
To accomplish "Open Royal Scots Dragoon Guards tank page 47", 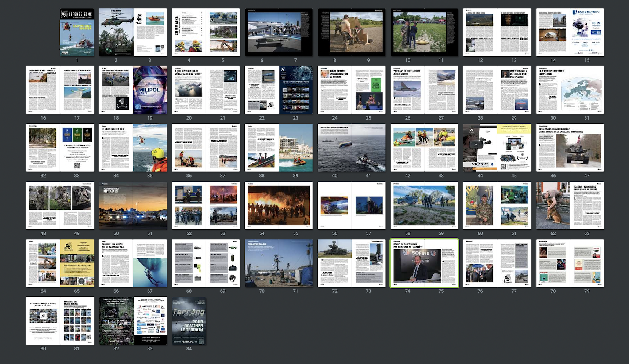I will point(587,148).
